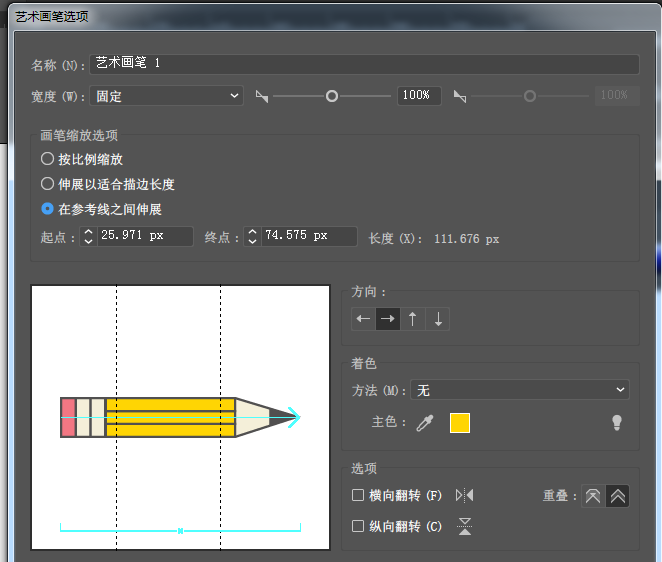Click the key color eyedropper icon
Viewport: 662px width, 562px height.
[425, 423]
